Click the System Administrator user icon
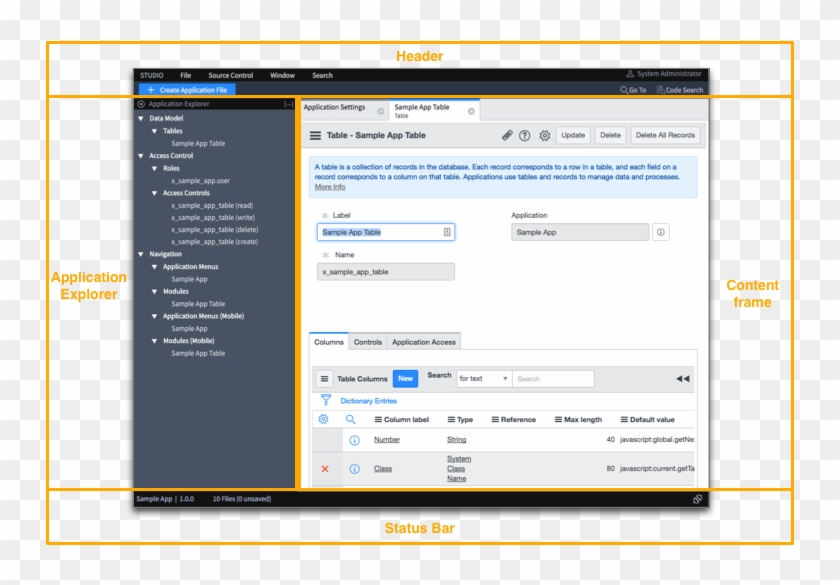 pos(630,74)
